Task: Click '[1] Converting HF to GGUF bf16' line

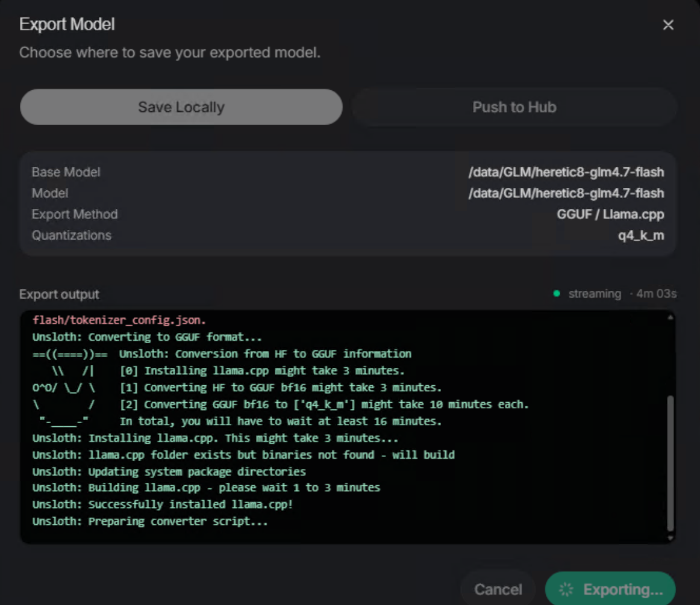Action: (280, 387)
